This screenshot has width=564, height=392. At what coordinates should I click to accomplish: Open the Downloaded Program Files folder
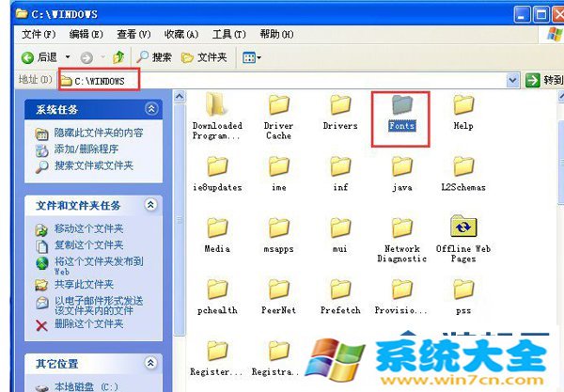(217, 115)
